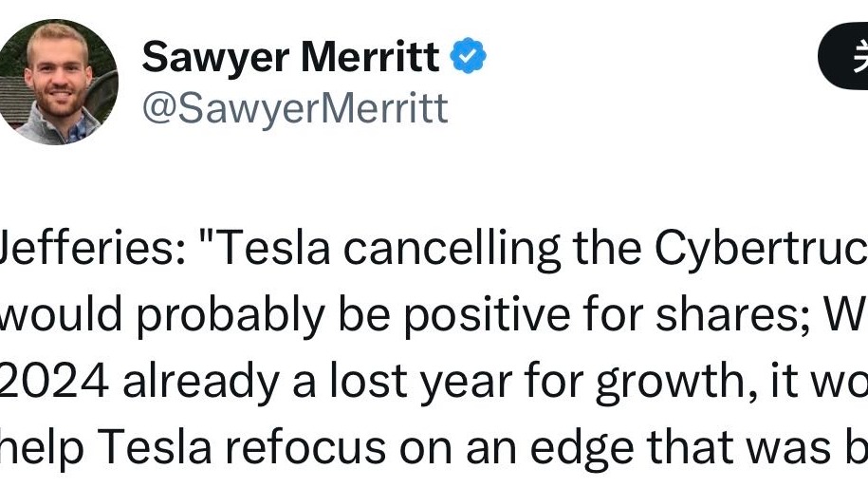Open the Sawyer Merritt display name
Screen dimensions: 868x488
pos(290,59)
